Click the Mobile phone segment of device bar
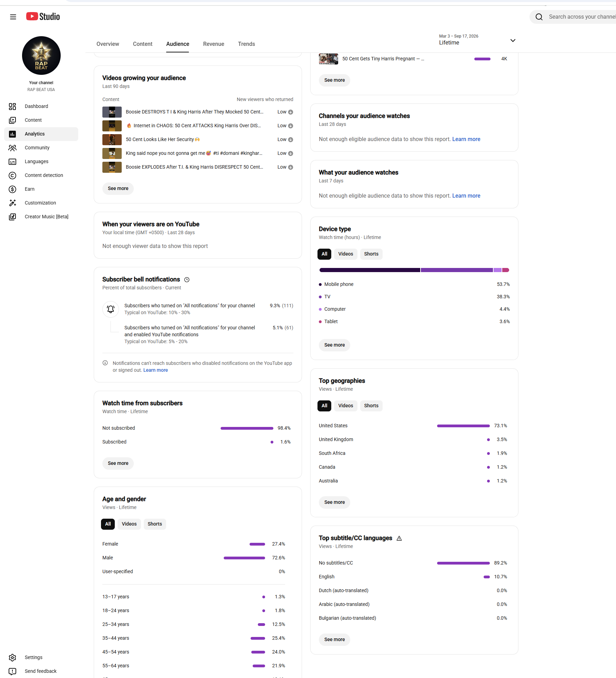Screen dimensions: 616x678 (x=370, y=270)
